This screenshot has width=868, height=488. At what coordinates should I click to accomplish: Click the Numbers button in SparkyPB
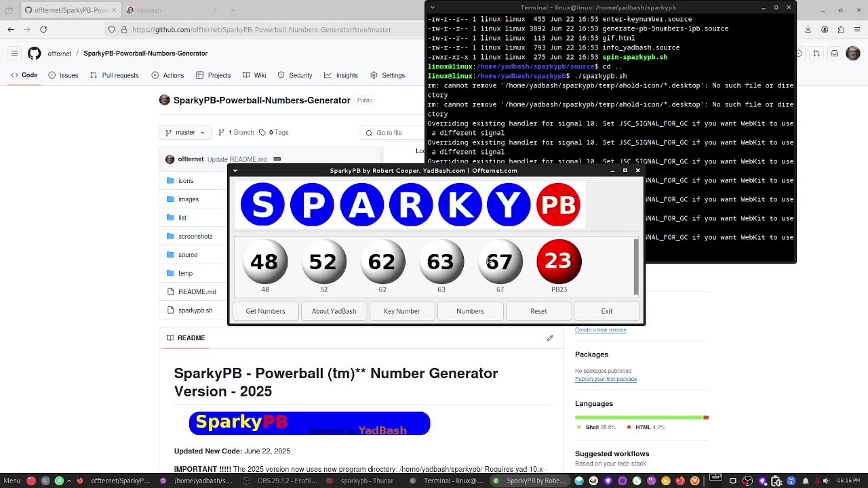tap(470, 311)
